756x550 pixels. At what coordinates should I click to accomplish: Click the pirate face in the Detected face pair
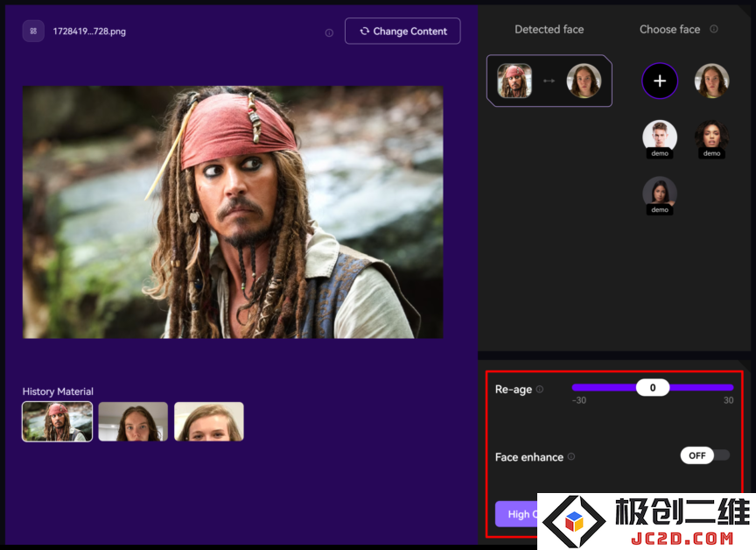(x=514, y=81)
